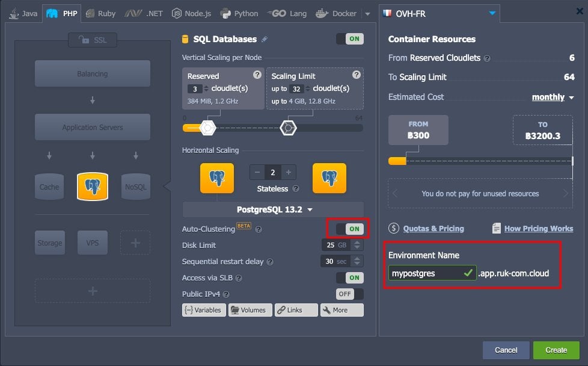Click the SSL lock icon
Image resolution: width=588 pixels, height=366 pixels.
[84, 40]
